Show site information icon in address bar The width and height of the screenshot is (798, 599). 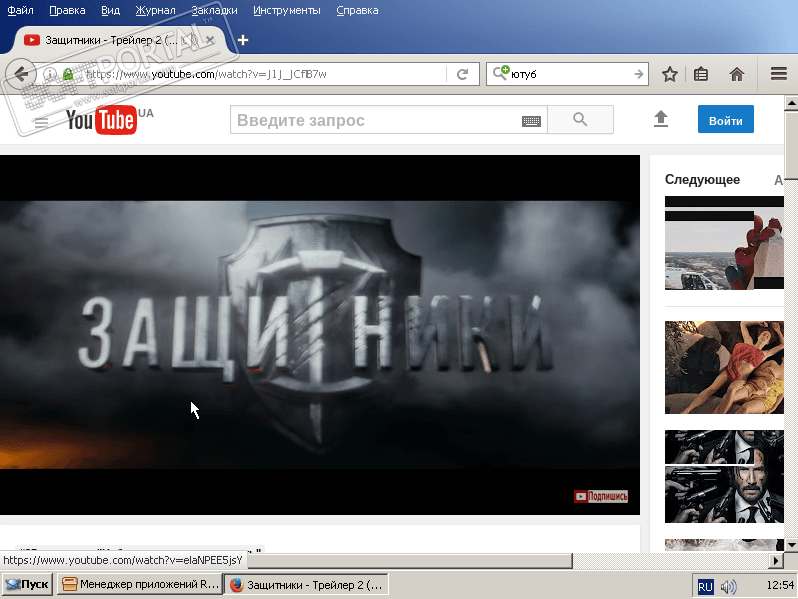coord(50,74)
